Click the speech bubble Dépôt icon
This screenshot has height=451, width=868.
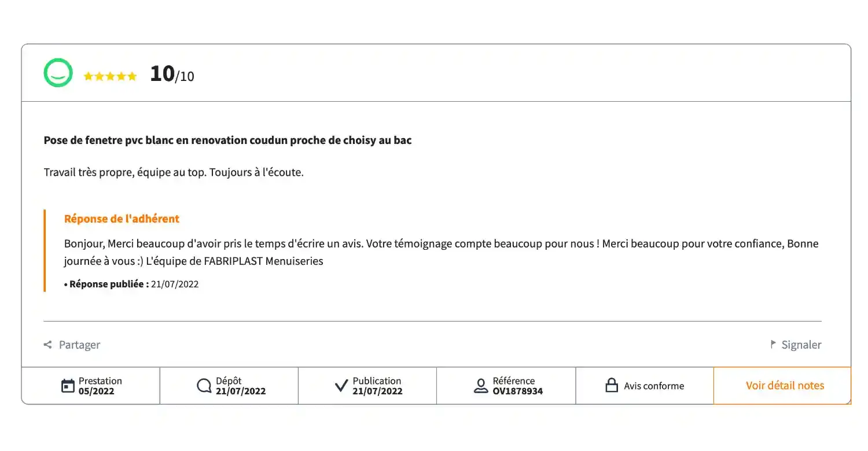pyautogui.click(x=204, y=386)
